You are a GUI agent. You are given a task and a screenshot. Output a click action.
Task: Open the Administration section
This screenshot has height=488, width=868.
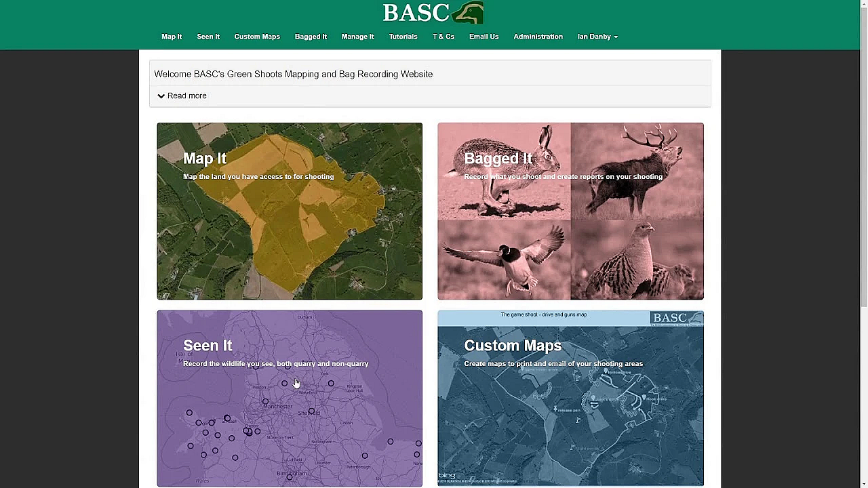coord(538,37)
